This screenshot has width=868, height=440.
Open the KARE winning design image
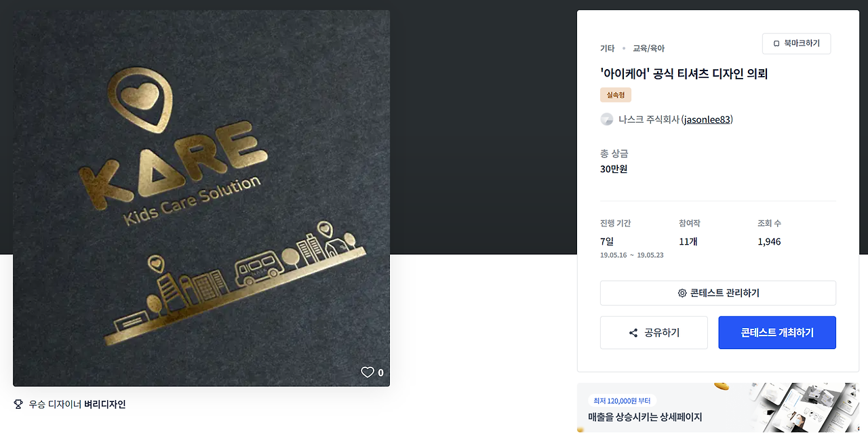201,198
